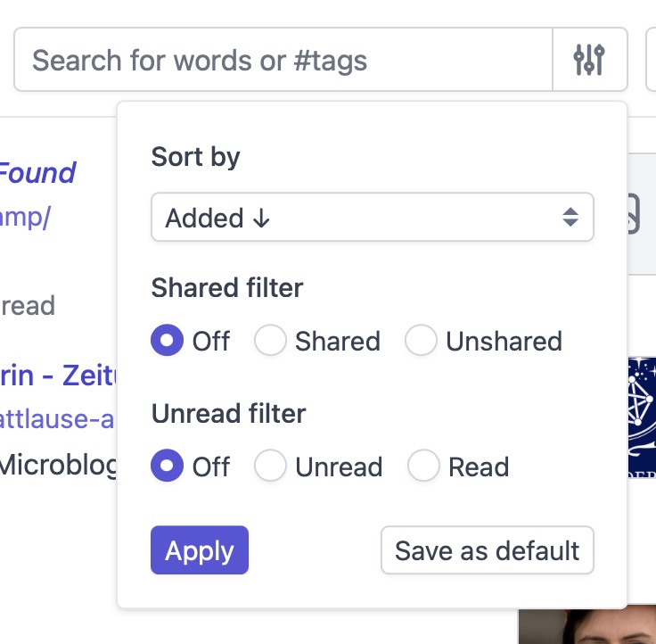Select the Read radio option

(x=423, y=466)
